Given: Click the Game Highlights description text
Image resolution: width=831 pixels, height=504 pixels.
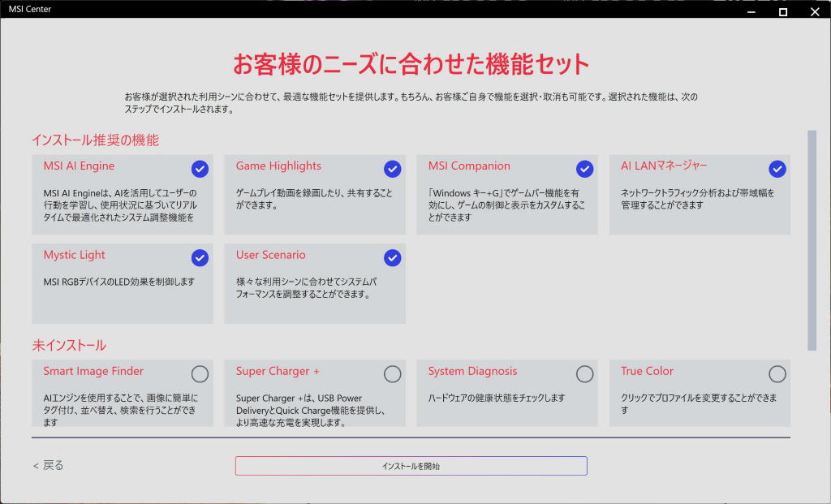Looking at the screenshot, I should pyautogui.click(x=314, y=199).
